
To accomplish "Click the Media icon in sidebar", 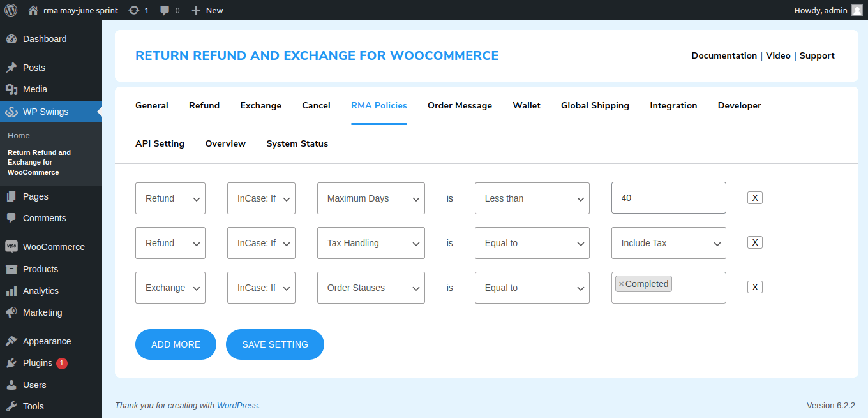I will tap(11, 89).
